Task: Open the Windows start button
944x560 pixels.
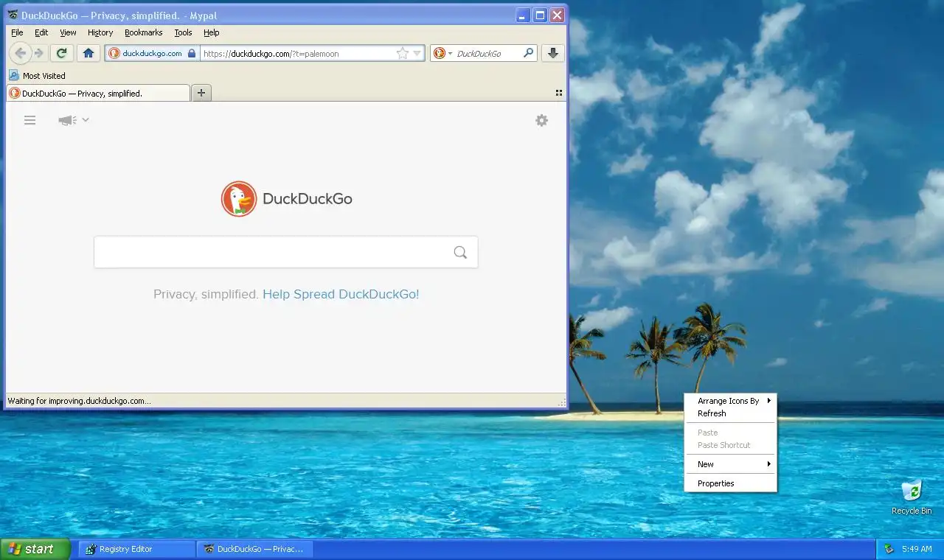Action: pyautogui.click(x=35, y=549)
